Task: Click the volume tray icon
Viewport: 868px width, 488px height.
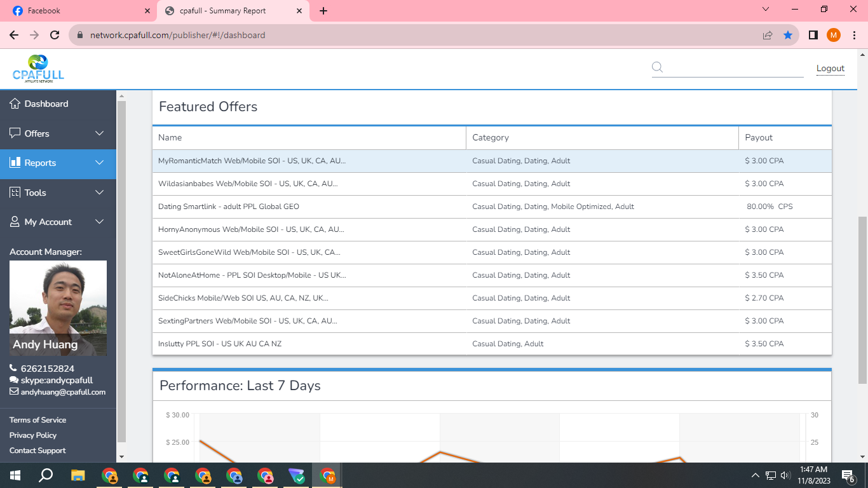Action: (x=785, y=475)
